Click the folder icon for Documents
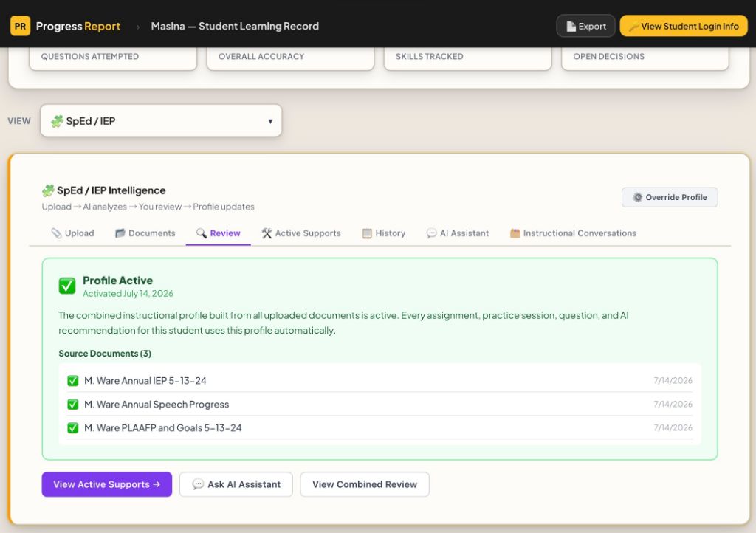The width and height of the screenshot is (756, 533). click(120, 233)
